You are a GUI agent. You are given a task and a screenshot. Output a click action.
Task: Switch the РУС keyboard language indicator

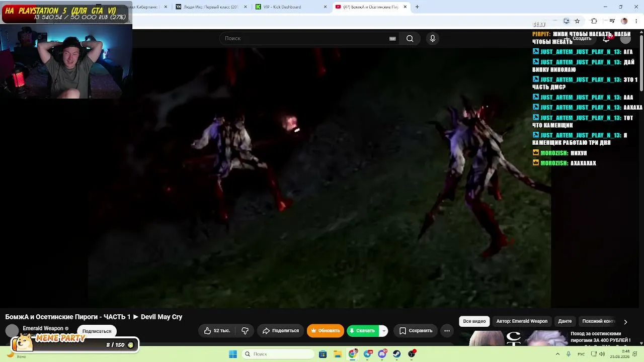point(581,354)
